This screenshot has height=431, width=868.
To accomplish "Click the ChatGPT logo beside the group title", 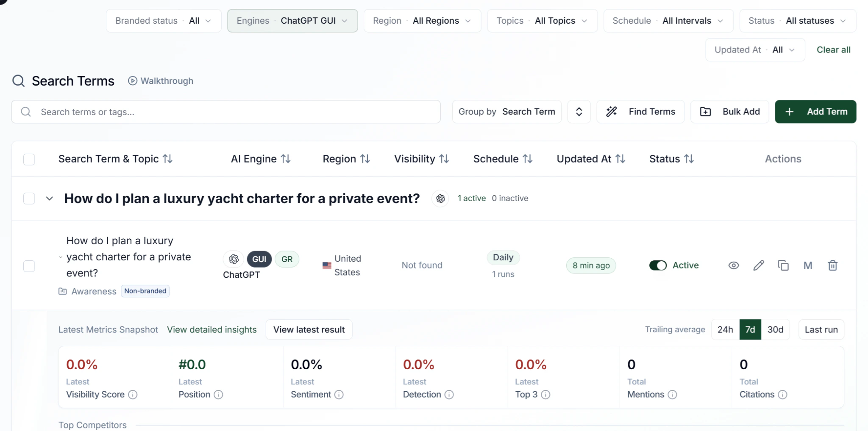I will (440, 199).
